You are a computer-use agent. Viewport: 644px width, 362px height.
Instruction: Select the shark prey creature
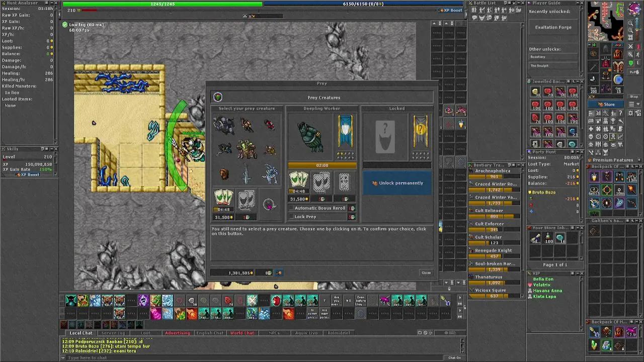pos(247,174)
